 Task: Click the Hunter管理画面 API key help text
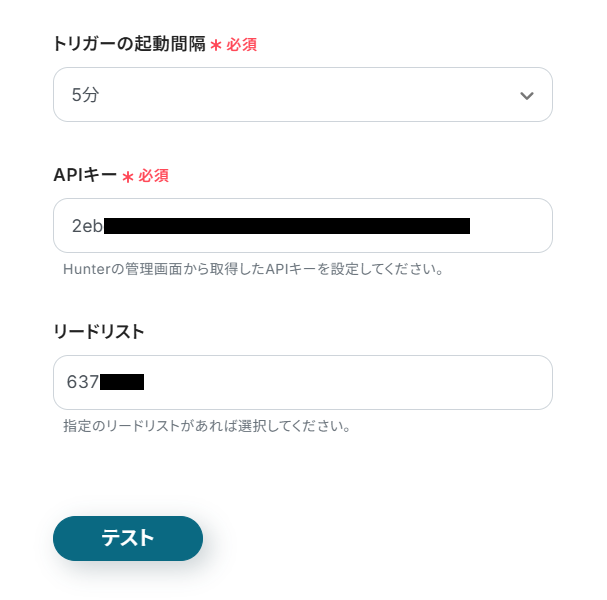click(253, 269)
